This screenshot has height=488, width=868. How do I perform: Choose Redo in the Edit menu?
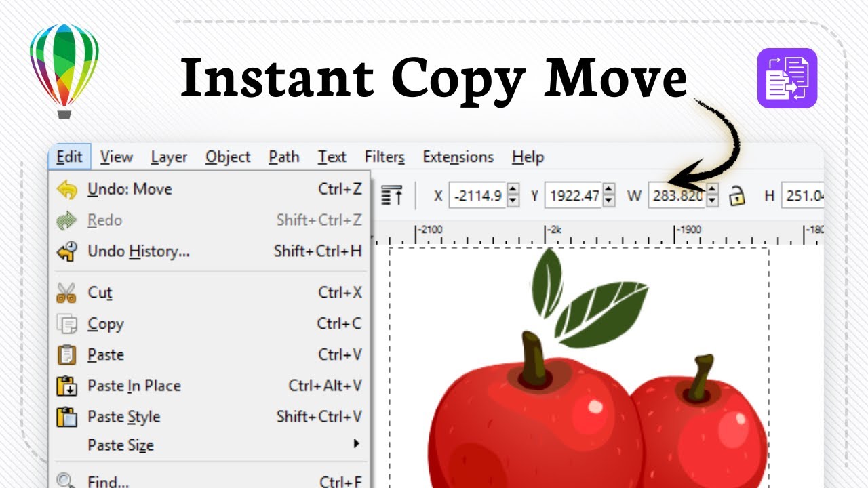tap(210, 220)
